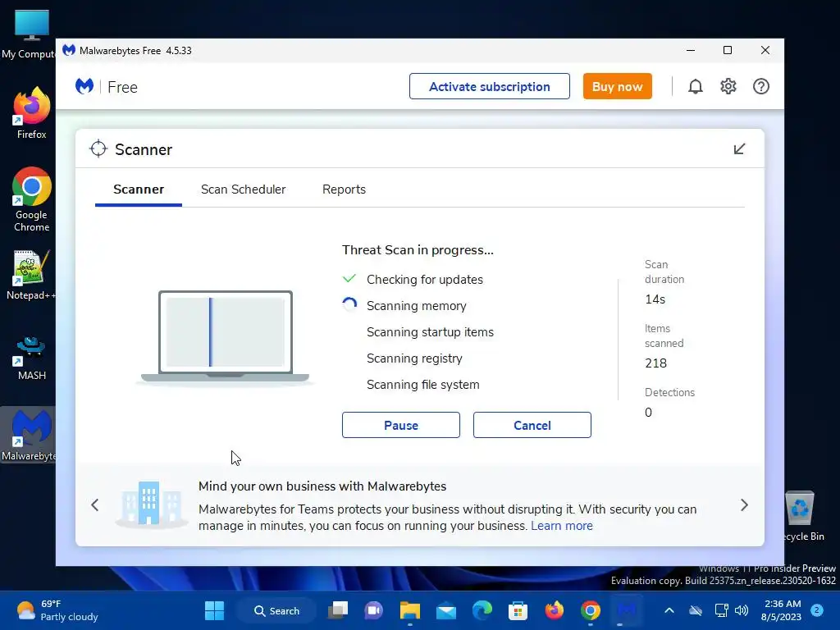Open the notification center badge
The width and height of the screenshot is (840, 630).
(817, 610)
